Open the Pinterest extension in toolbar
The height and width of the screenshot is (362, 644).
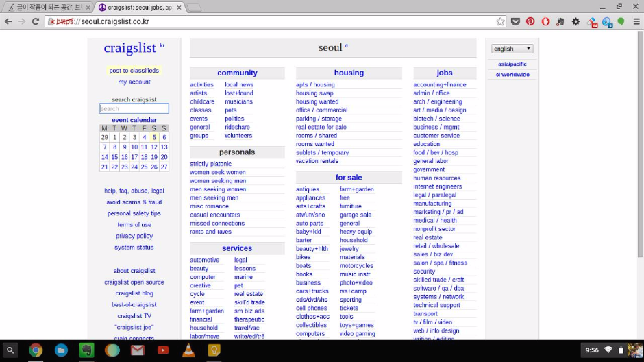pyautogui.click(x=530, y=21)
